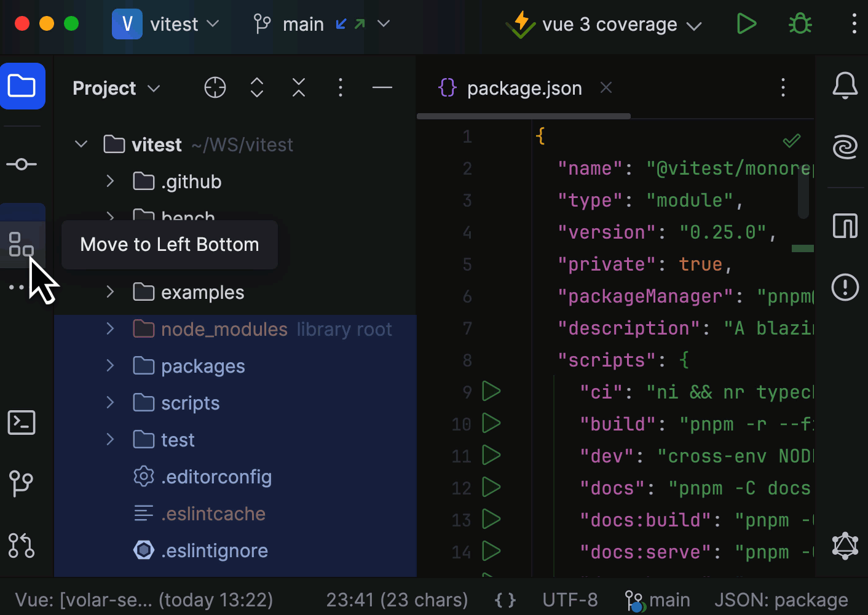The height and width of the screenshot is (615, 868).
Task: Close the package.json tab
Action: 606,88
